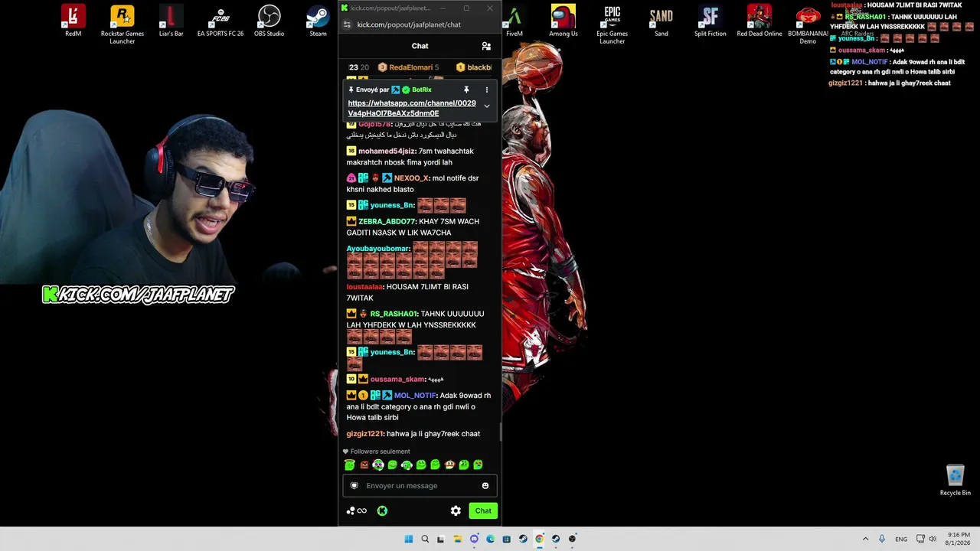Click the Steam desktop shortcut
Image resolution: width=980 pixels, height=551 pixels.
[318, 21]
